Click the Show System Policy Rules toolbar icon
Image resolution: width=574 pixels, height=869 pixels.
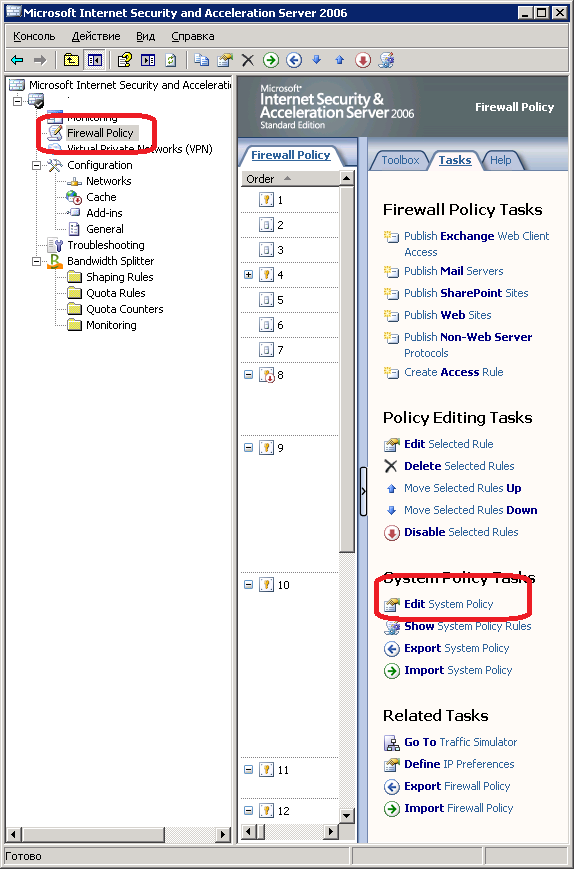[x=386, y=60]
